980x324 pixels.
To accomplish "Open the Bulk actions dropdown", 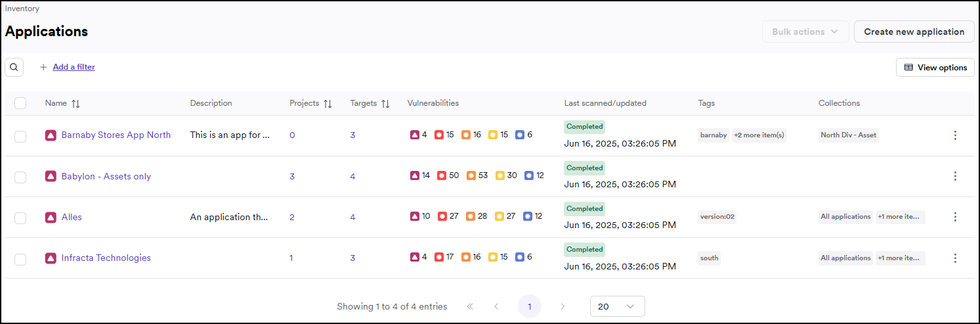I will click(x=805, y=32).
